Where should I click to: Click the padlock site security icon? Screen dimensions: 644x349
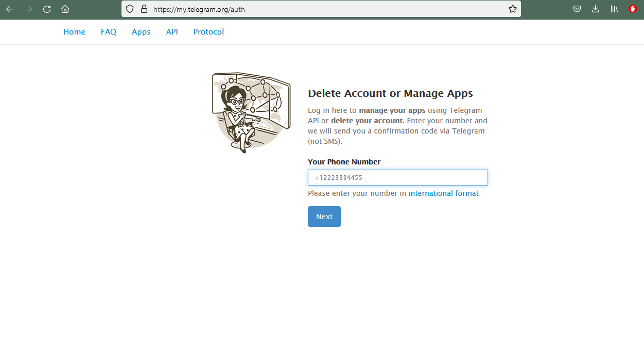[x=144, y=9]
